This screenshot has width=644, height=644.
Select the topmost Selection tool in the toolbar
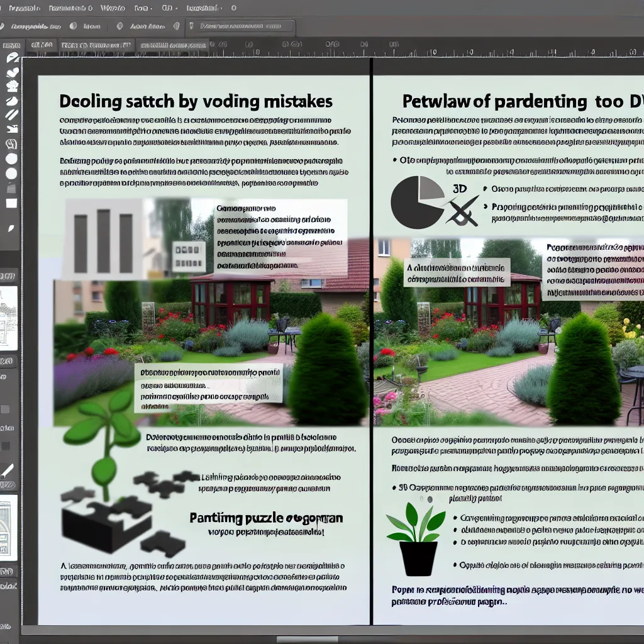coord(9,60)
